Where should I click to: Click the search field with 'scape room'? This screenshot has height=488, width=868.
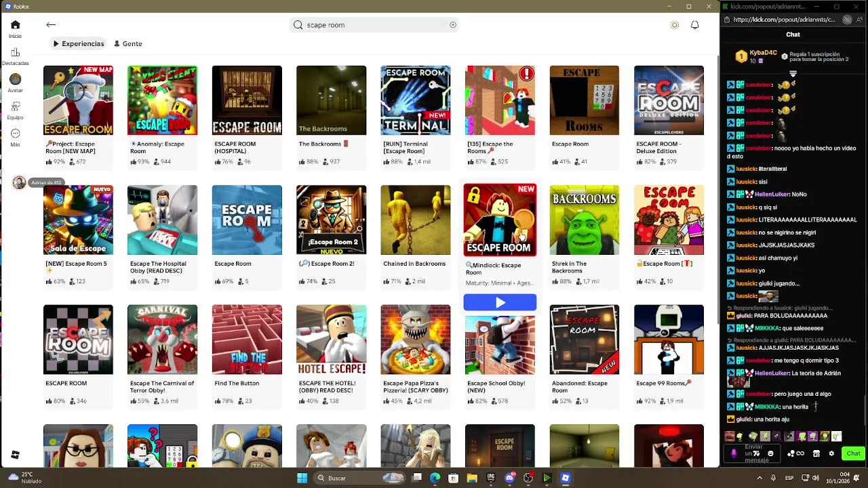point(375,25)
